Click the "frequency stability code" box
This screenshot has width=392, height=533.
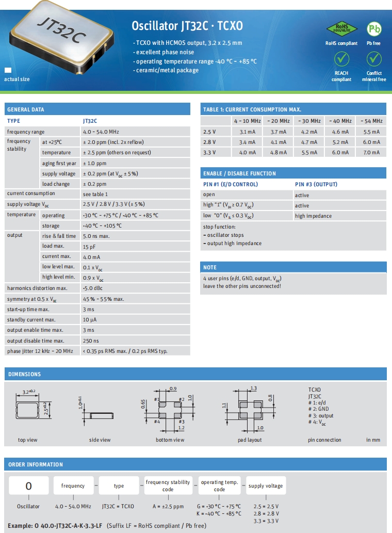click(168, 486)
